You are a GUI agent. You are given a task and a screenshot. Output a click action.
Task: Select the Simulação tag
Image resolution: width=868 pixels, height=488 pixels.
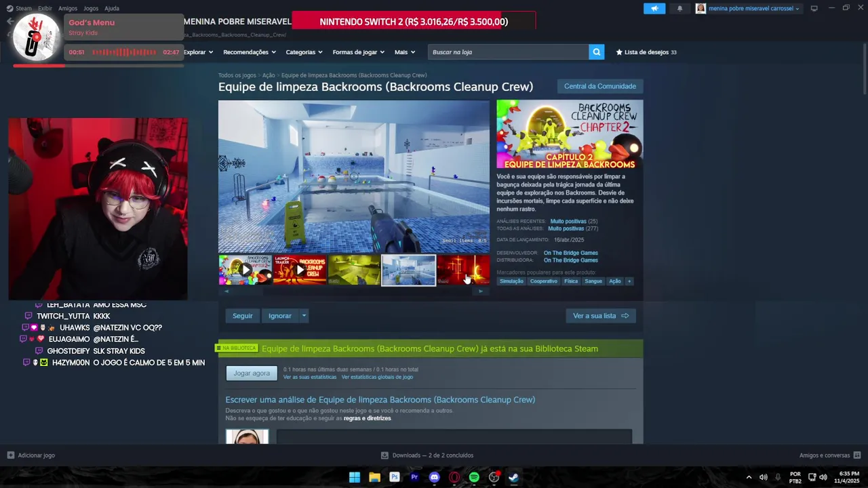[511, 281]
